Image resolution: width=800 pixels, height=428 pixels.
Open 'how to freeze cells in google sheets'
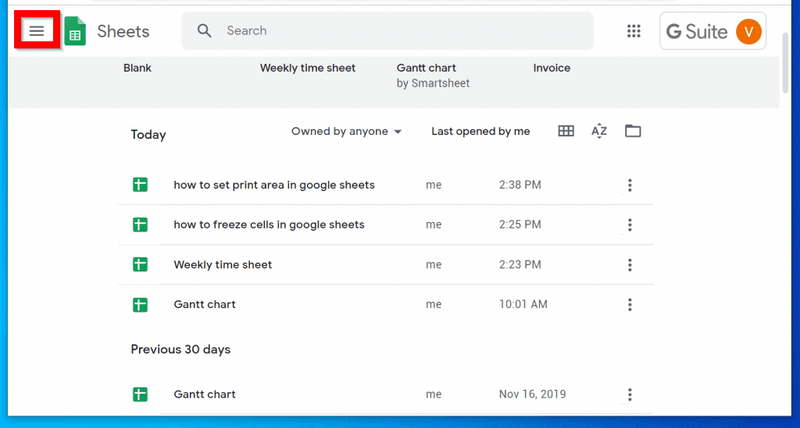point(269,224)
